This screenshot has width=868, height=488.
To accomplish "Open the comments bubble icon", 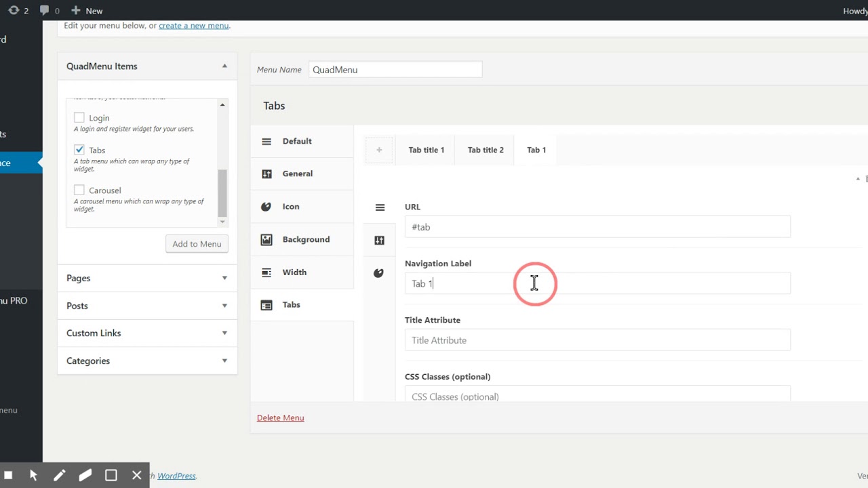I will click(45, 10).
